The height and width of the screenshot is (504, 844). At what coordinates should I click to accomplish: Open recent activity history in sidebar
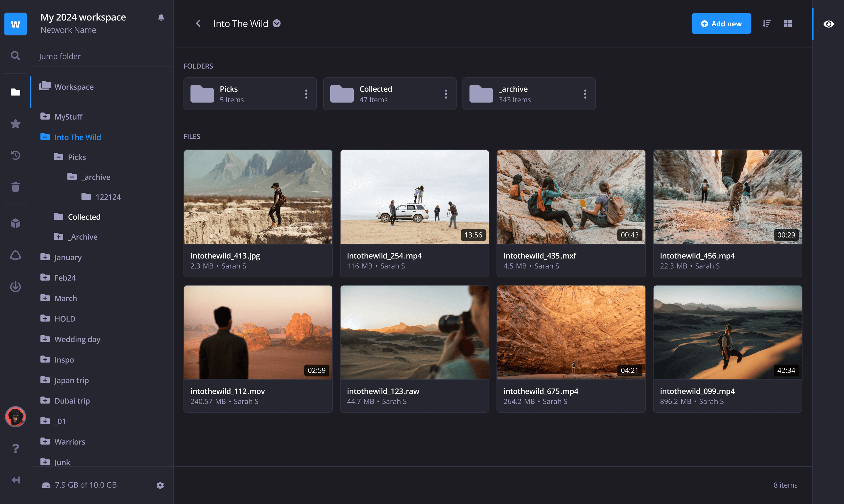pyautogui.click(x=15, y=155)
